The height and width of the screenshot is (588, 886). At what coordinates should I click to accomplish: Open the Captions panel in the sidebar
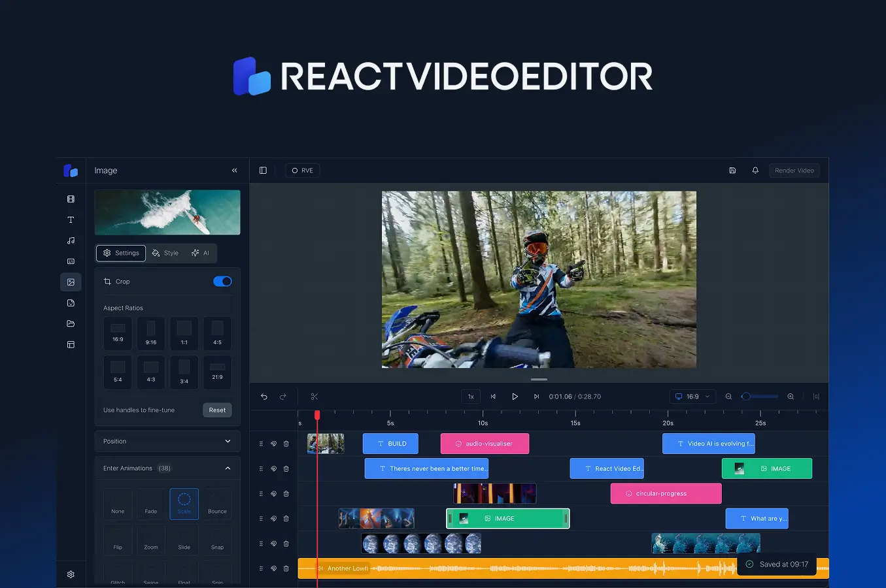71,261
